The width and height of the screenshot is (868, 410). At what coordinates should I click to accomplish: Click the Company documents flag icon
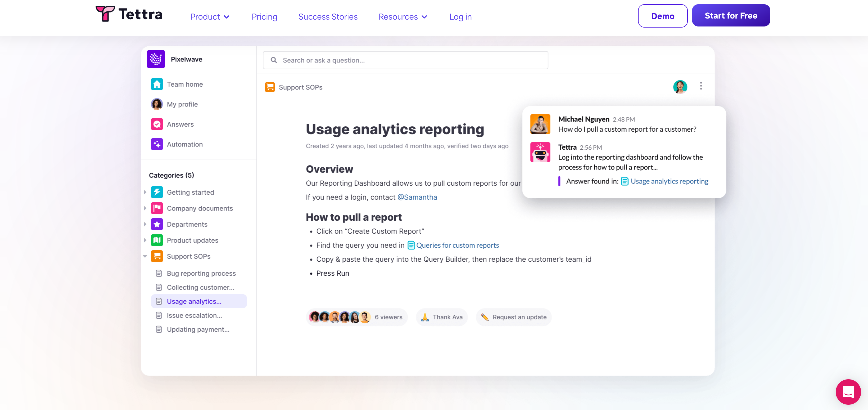pyautogui.click(x=157, y=208)
